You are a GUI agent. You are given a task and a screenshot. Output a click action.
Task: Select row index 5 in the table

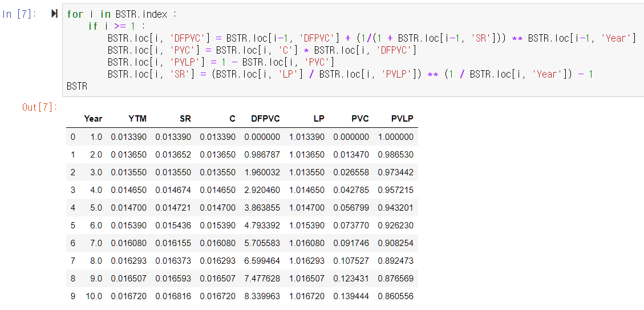pyautogui.click(x=72, y=226)
